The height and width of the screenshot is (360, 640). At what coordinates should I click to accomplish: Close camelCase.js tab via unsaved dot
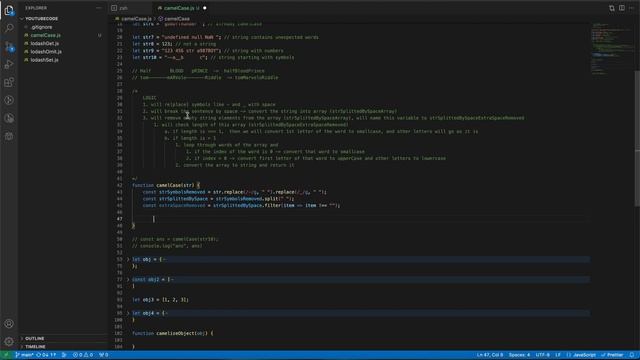tap(204, 8)
